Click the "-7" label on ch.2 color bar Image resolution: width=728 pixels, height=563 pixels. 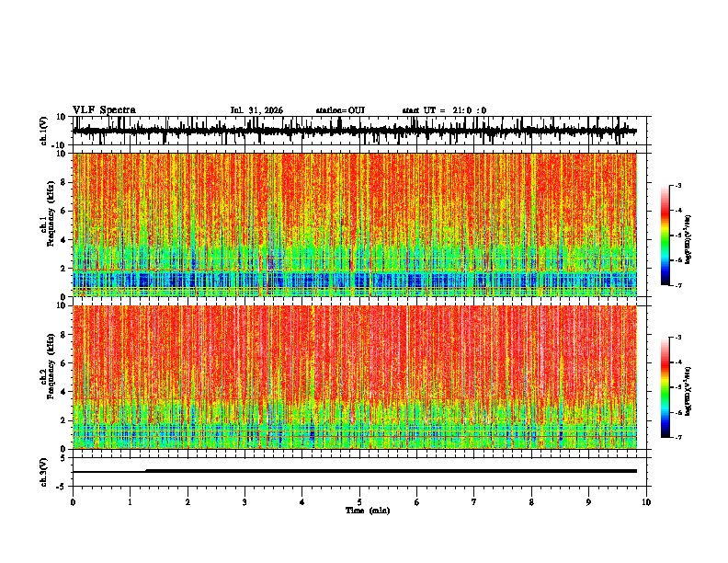tap(677, 437)
